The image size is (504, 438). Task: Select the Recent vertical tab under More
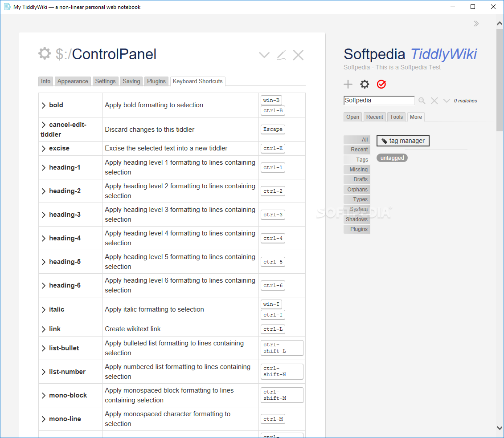tap(357, 149)
